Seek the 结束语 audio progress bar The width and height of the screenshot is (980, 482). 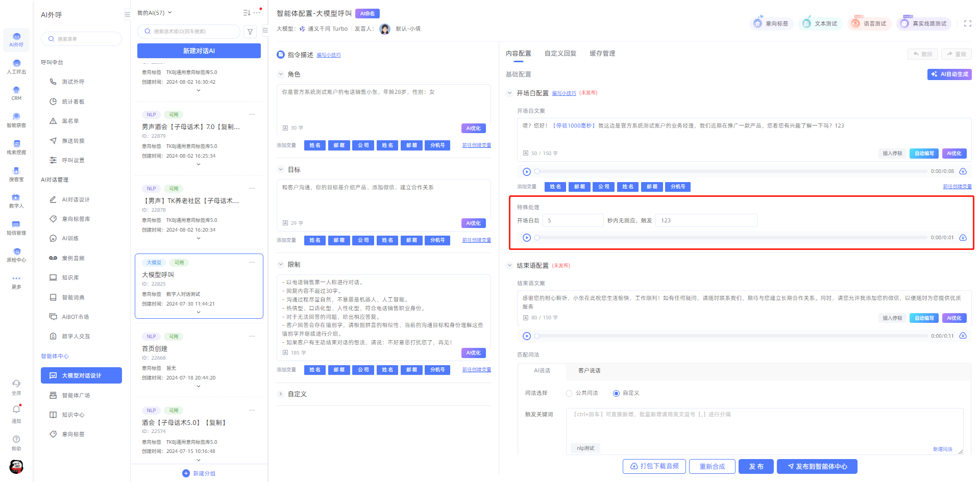[x=731, y=336]
